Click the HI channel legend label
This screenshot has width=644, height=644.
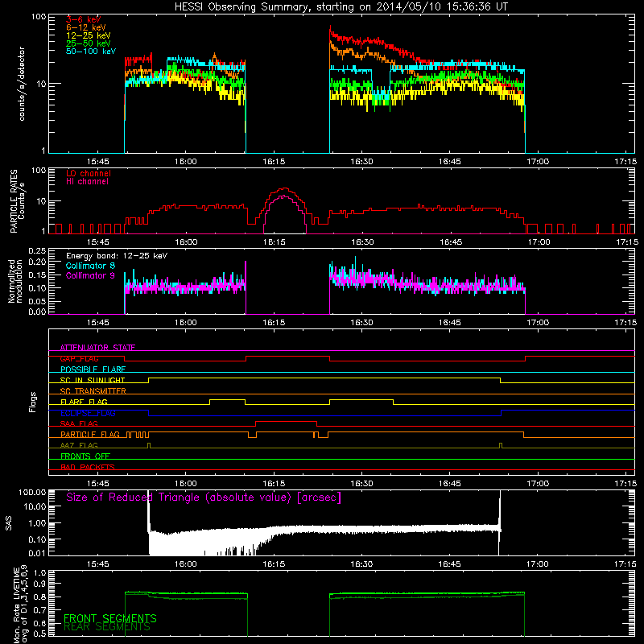click(87, 182)
